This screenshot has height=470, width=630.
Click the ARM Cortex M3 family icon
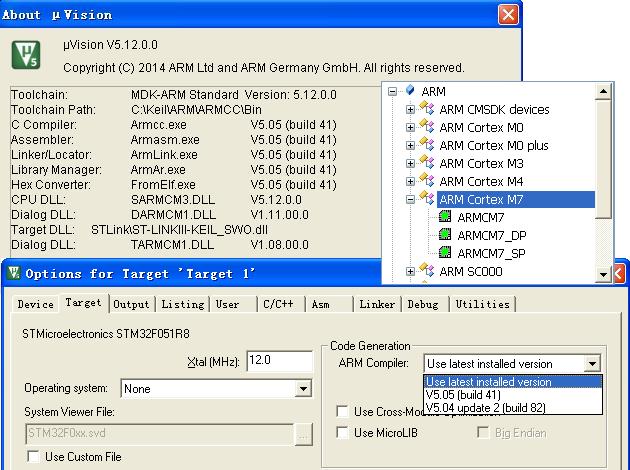click(x=427, y=162)
